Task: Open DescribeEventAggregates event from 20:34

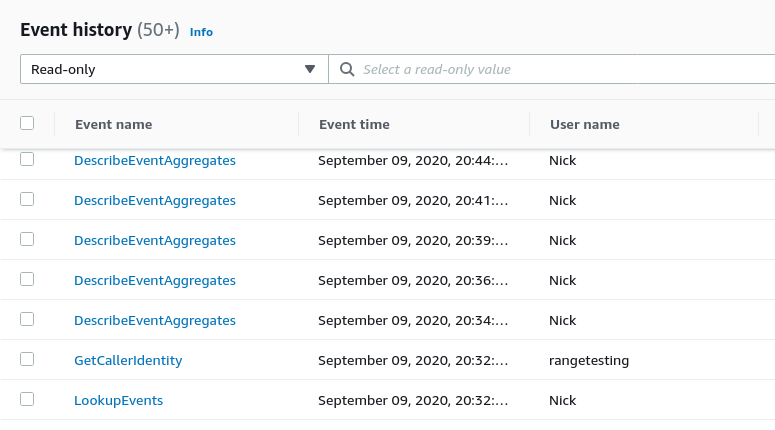Action: click(x=155, y=320)
